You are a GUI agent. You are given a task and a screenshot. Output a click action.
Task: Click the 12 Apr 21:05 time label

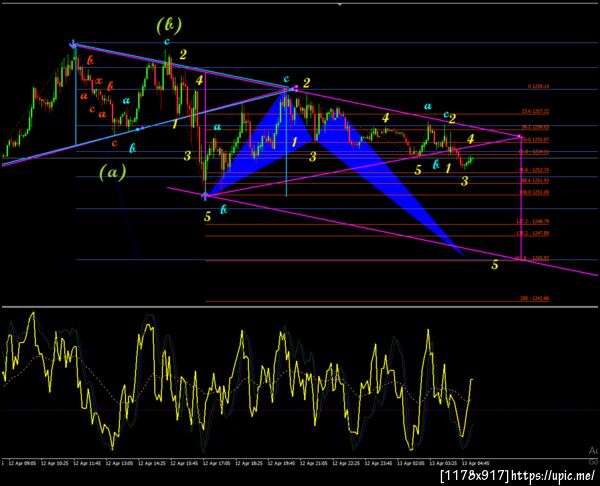315,463
